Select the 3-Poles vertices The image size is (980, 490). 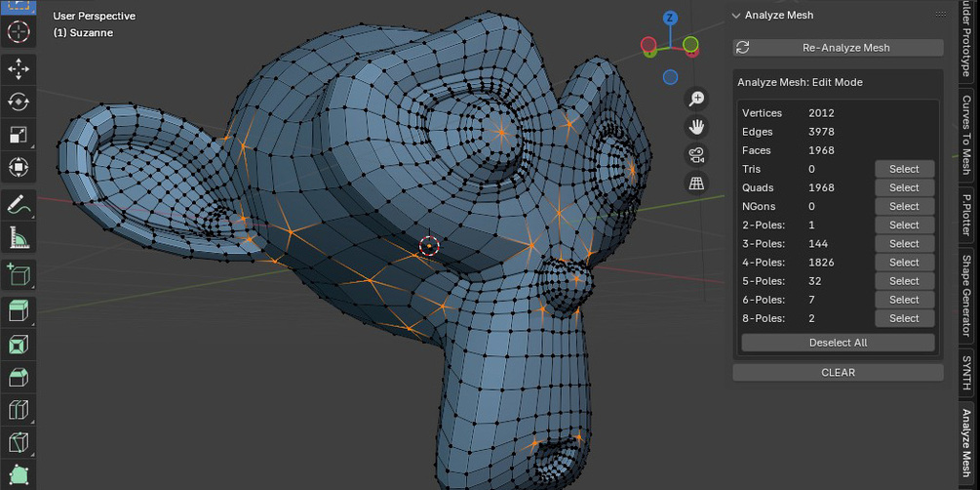[x=904, y=243]
